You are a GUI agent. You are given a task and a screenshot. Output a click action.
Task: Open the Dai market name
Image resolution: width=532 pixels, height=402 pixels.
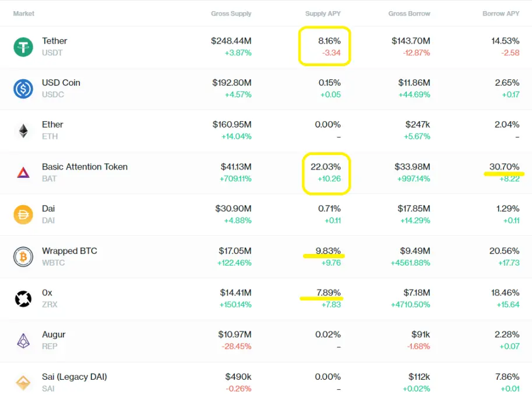pyautogui.click(x=48, y=209)
